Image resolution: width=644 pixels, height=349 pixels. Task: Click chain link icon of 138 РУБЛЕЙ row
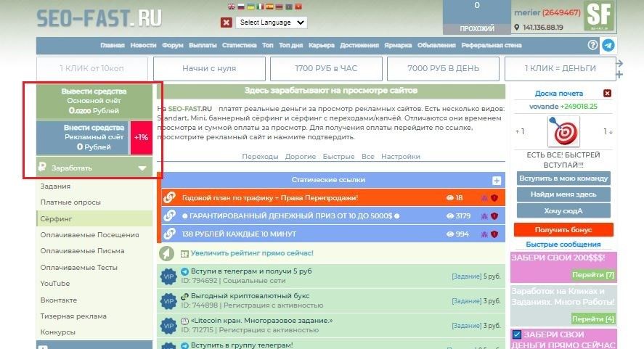point(169,234)
